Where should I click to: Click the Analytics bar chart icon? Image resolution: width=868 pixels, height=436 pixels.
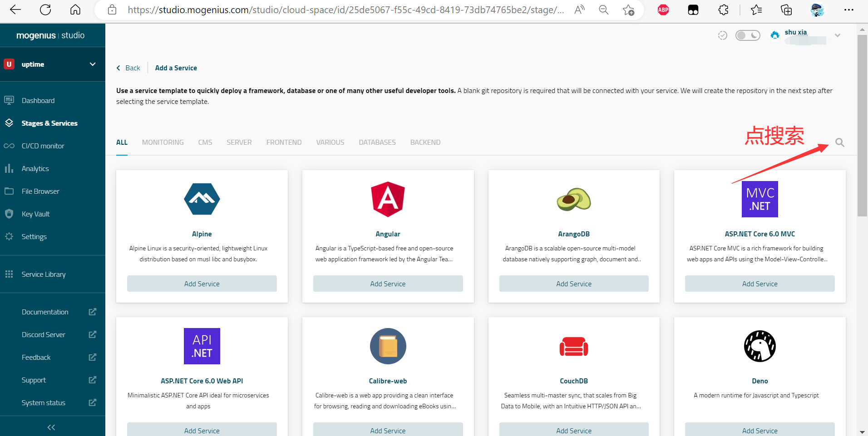9,168
